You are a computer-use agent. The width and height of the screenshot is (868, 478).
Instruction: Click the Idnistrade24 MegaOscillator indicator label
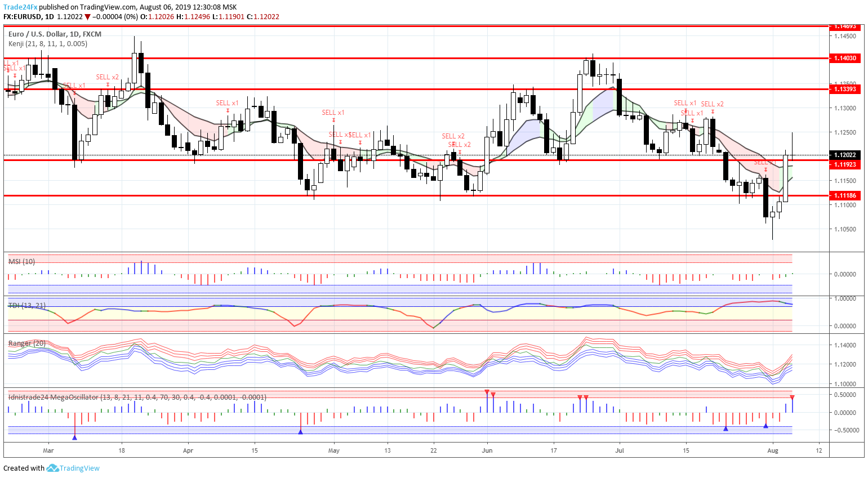pos(137,397)
